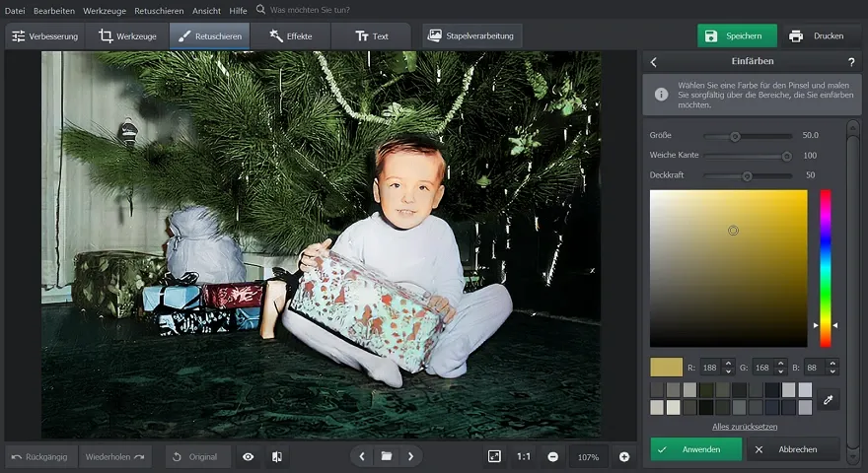
Task: Click the fit-to-screen icon
Action: (494, 456)
